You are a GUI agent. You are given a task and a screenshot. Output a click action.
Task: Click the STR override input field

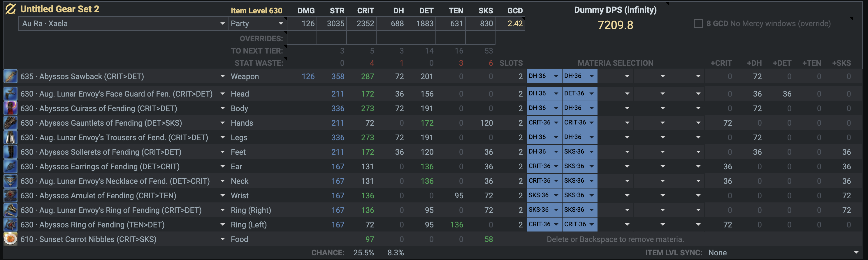point(332,38)
